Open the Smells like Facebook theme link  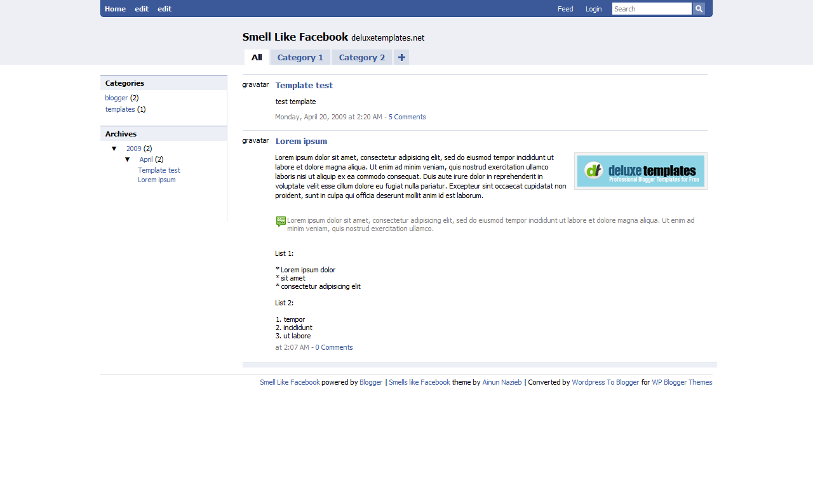pyautogui.click(x=419, y=382)
